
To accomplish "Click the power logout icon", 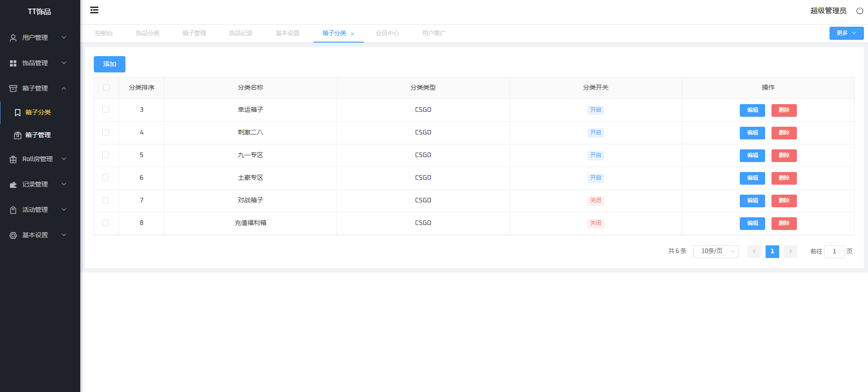I will (859, 10).
